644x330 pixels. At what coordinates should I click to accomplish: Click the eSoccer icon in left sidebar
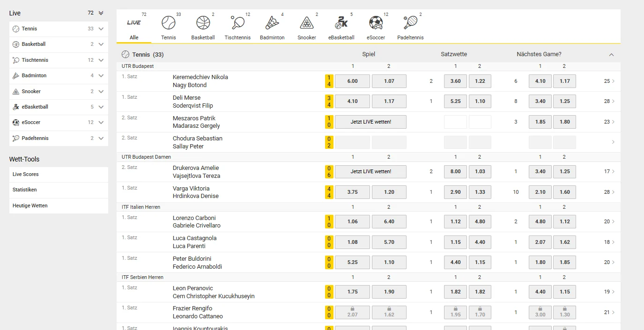16,123
